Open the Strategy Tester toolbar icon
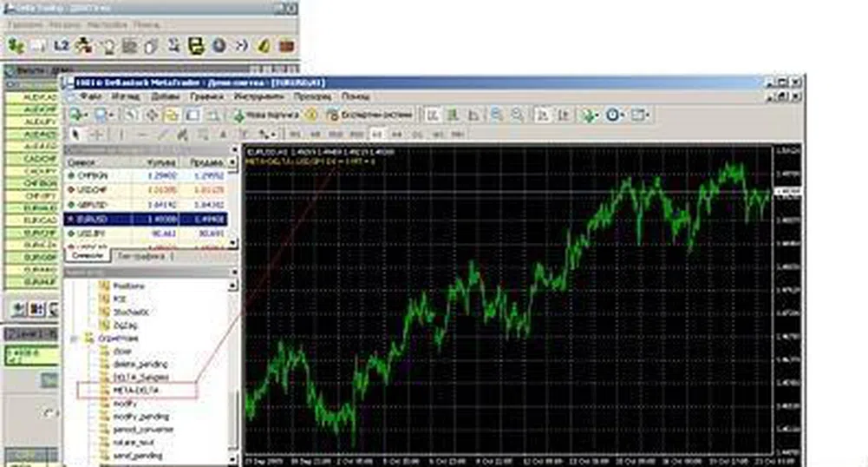 coord(212,115)
